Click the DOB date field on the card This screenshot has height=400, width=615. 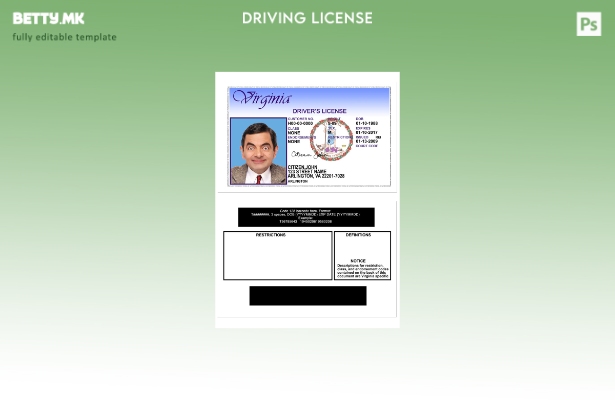tap(366, 122)
